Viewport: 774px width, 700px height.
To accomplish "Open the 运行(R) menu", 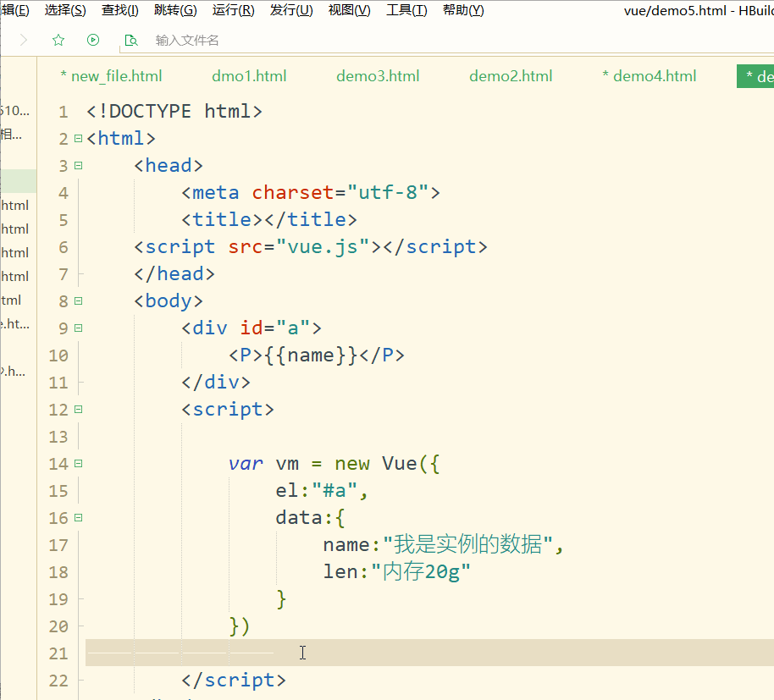I will (234, 10).
